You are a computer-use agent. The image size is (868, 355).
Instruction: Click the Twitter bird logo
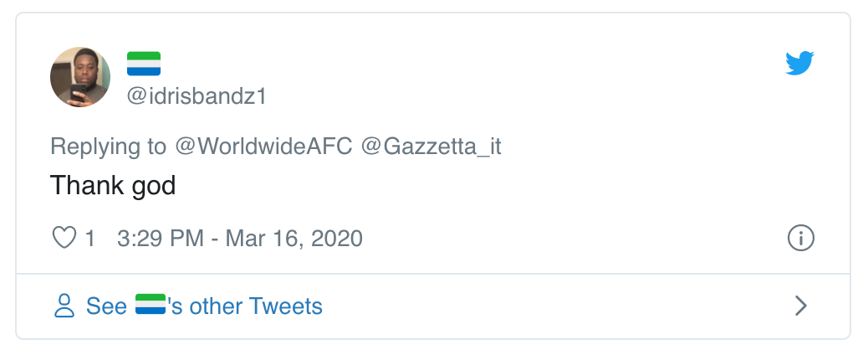click(799, 64)
